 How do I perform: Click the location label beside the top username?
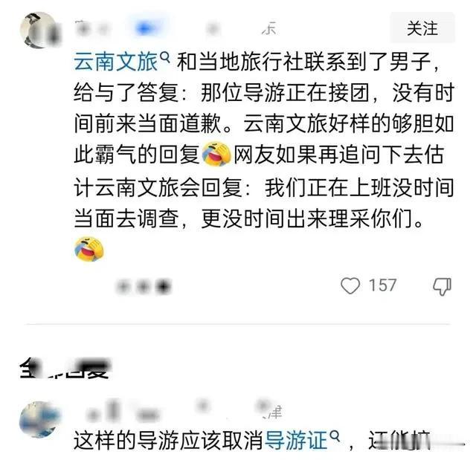pyautogui.click(x=269, y=29)
